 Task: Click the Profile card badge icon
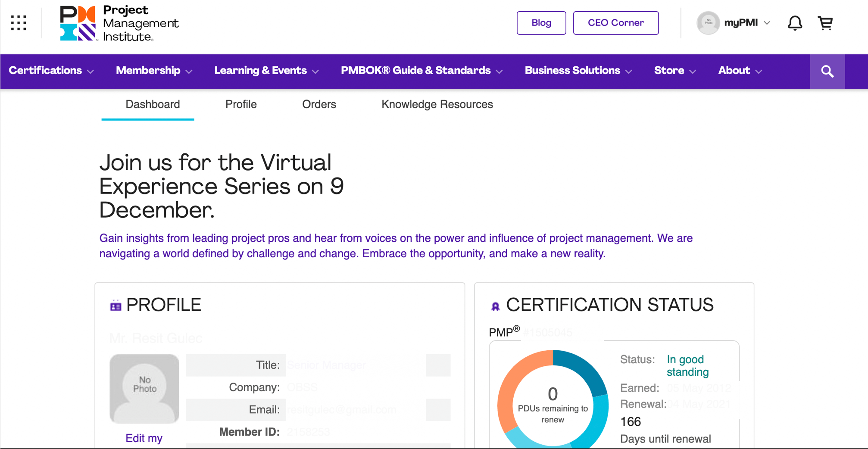pos(116,306)
